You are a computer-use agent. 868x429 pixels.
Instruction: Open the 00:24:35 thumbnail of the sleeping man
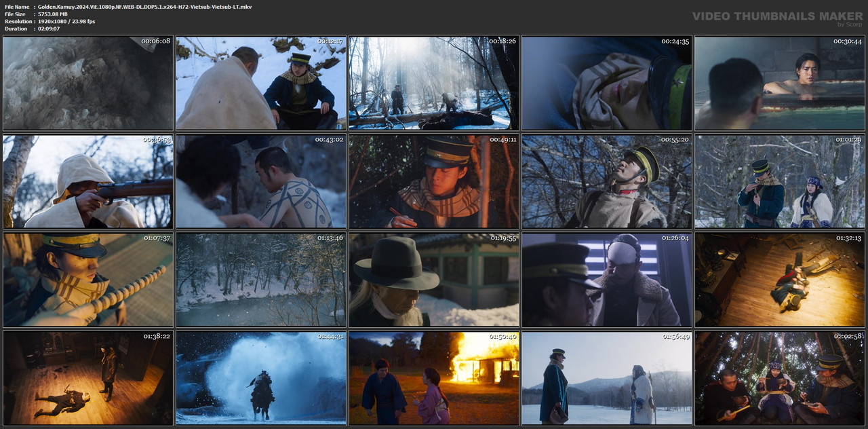pyautogui.click(x=607, y=83)
